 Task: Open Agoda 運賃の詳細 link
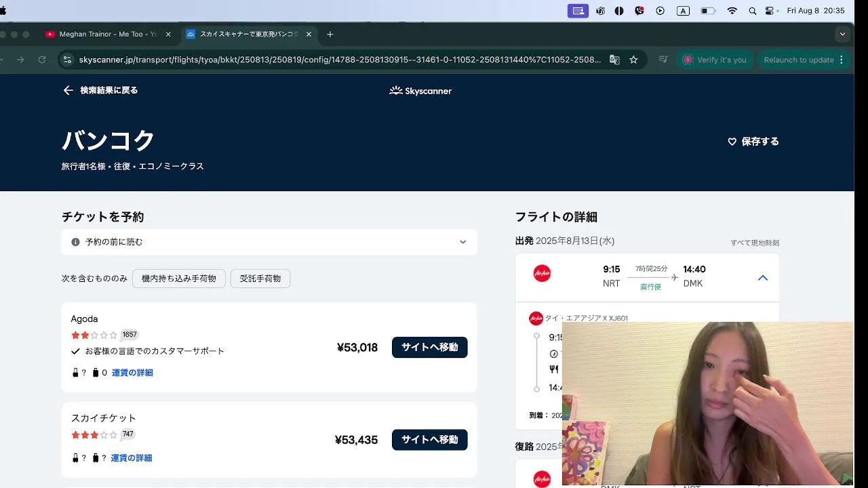[132, 373]
